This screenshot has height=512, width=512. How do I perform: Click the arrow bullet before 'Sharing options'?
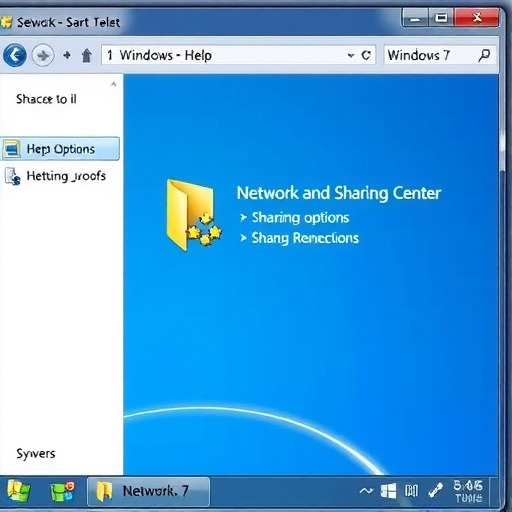click(244, 218)
